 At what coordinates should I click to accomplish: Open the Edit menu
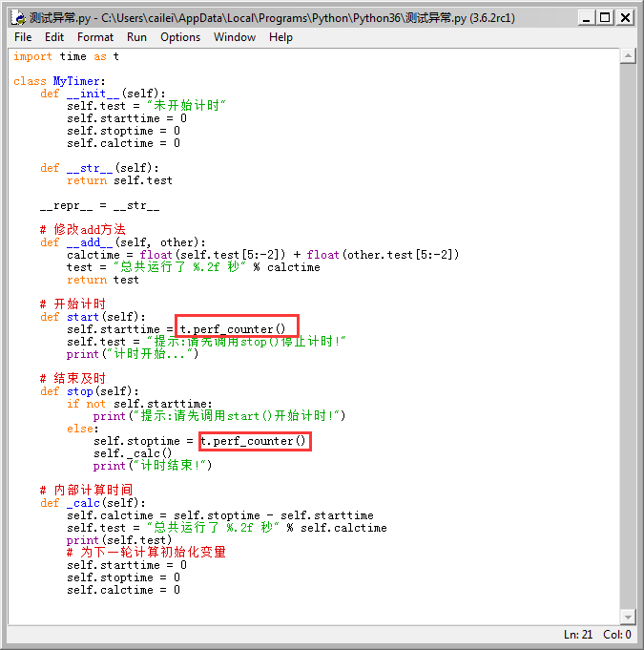point(54,37)
